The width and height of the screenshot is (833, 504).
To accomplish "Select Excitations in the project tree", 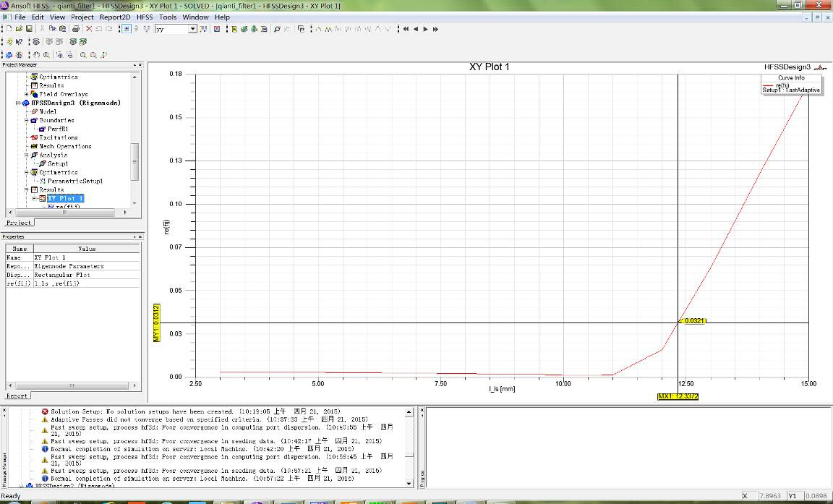I will pyautogui.click(x=59, y=137).
